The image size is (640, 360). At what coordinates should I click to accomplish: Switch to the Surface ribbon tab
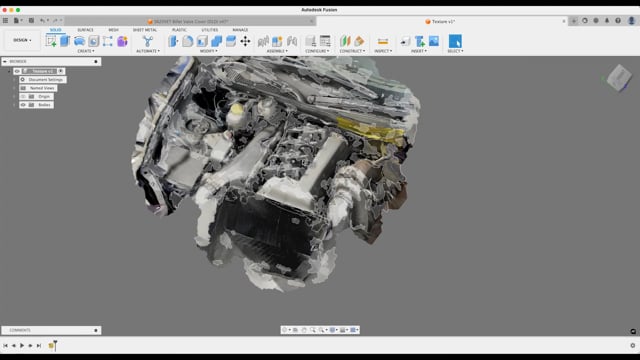point(85,30)
